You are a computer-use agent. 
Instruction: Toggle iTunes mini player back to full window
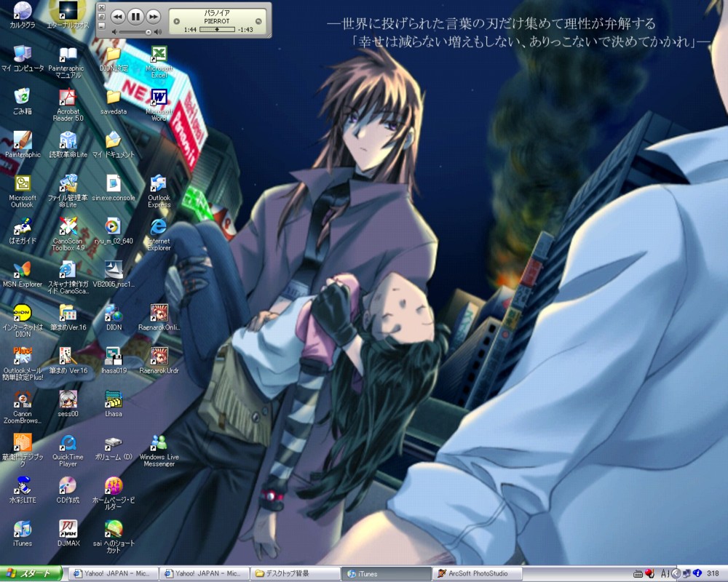point(102,17)
